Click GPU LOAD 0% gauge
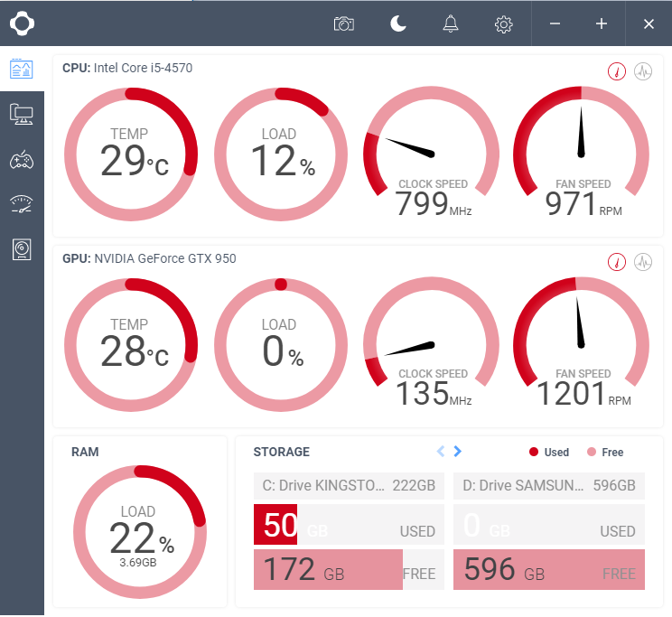Screen dimensions: 672x617 281,345
